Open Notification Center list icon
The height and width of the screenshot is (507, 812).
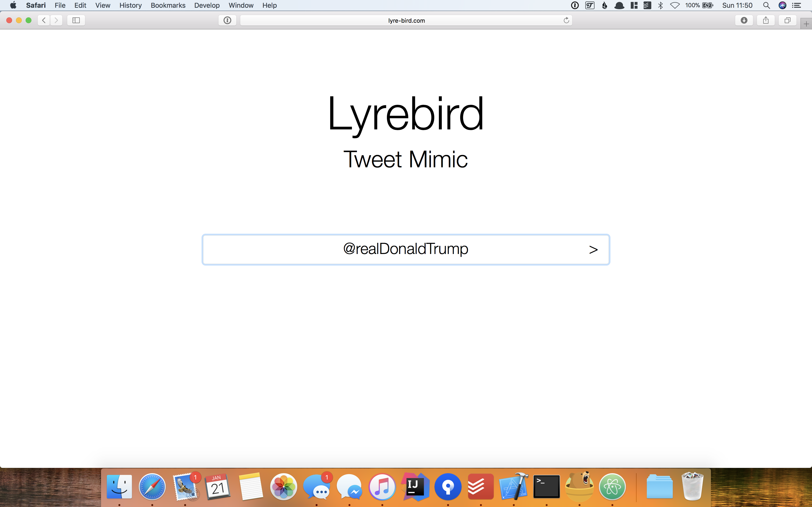(797, 5)
